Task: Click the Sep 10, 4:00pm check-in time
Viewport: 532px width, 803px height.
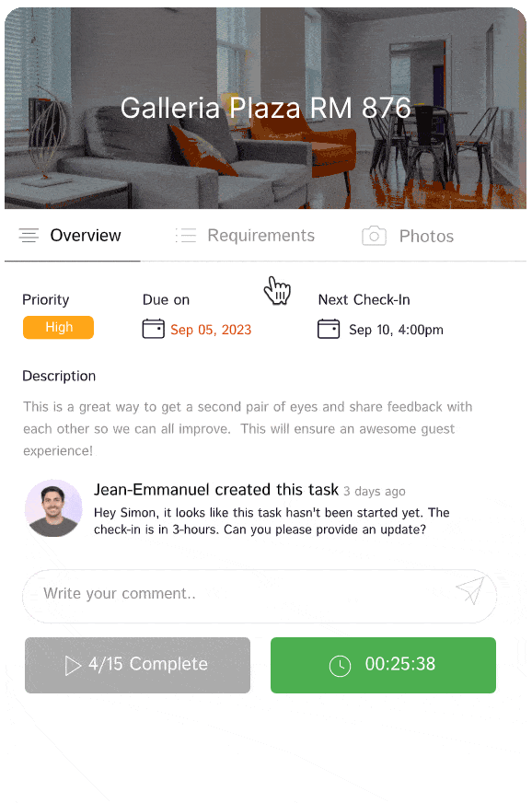Action: [397, 330]
